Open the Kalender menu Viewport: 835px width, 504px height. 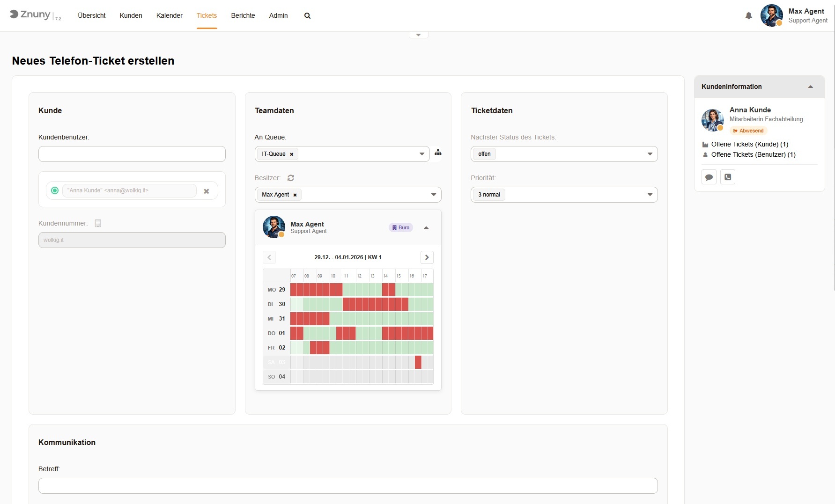point(169,16)
